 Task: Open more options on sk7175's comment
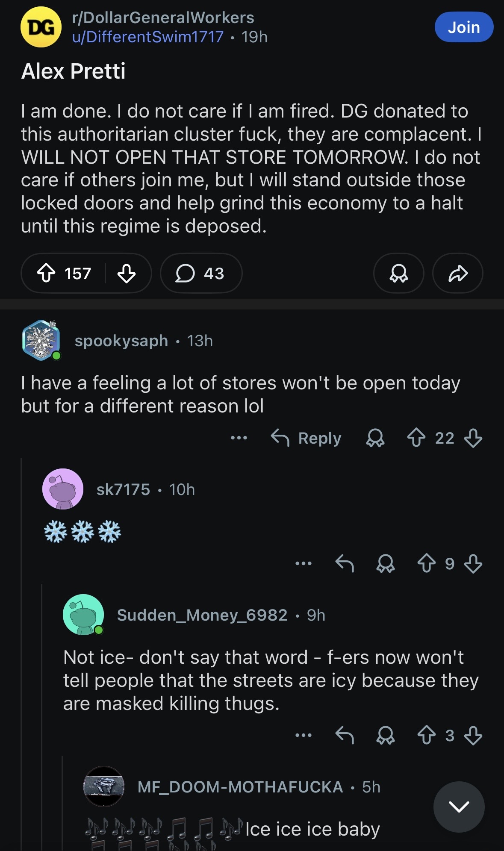pyautogui.click(x=304, y=564)
